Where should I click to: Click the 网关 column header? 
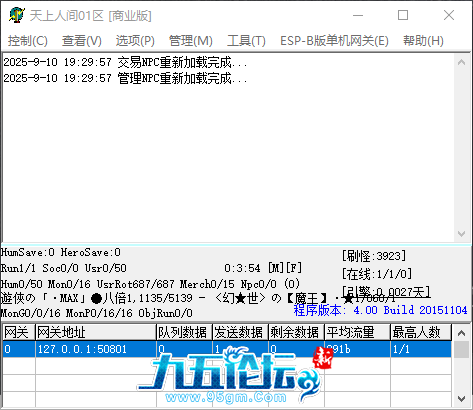pyautogui.click(x=19, y=332)
